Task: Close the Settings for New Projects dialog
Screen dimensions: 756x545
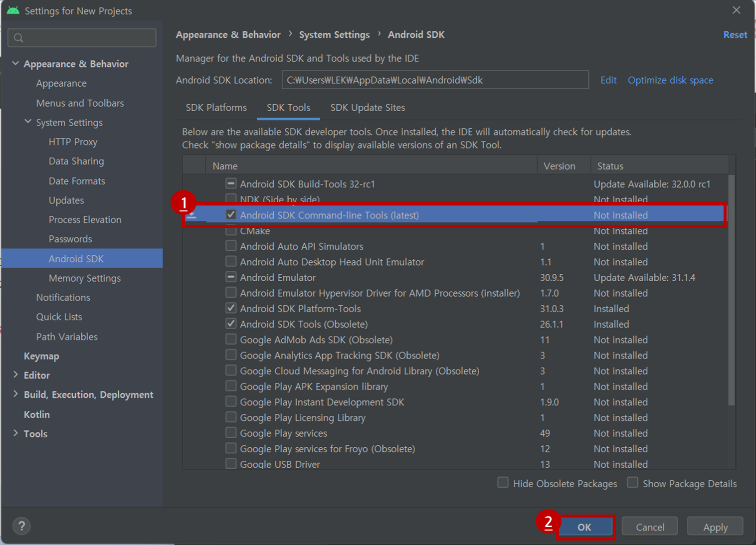Action: pyautogui.click(x=737, y=10)
